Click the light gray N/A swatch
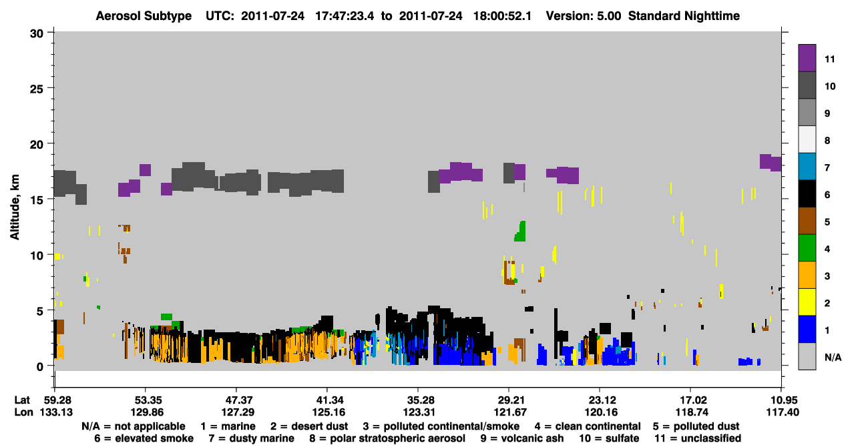868x445 pixels. coord(808,357)
